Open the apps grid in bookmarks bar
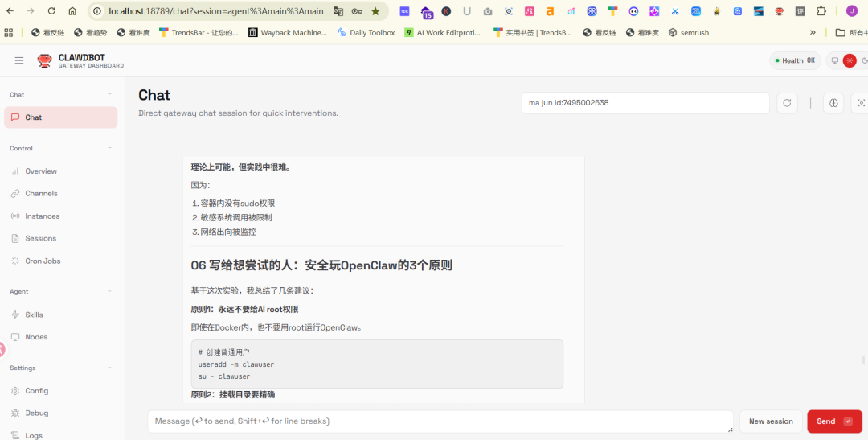The width and height of the screenshot is (868, 440). pyautogui.click(x=8, y=33)
